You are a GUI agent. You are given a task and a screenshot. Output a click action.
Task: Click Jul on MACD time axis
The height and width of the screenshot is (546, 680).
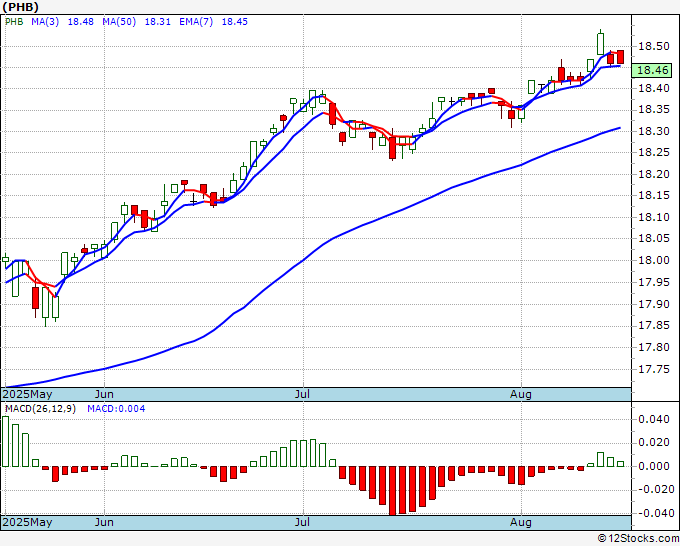pos(302,522)
